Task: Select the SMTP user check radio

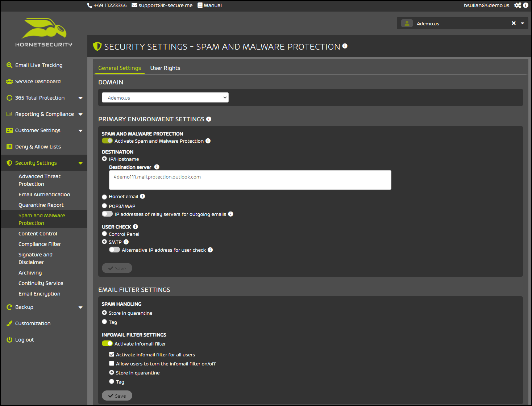Action: click(104, 242)
